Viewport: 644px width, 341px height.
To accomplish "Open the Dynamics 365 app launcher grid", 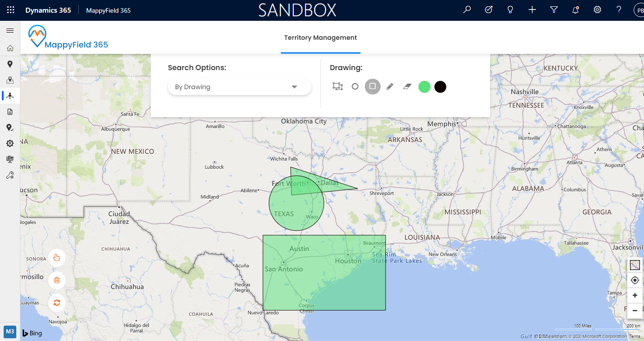I will tap(10, 10).
